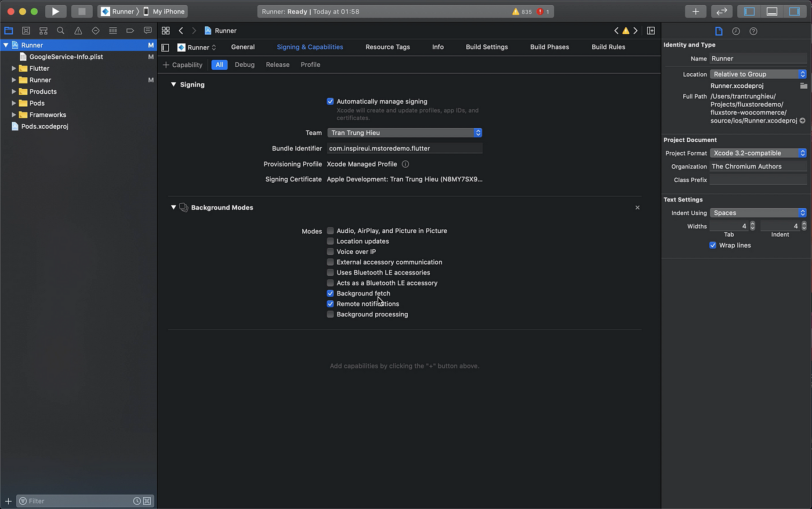Screen dimensions: 812x509
Task: Run the project with the Play button
Action: [x=56, y=11]
